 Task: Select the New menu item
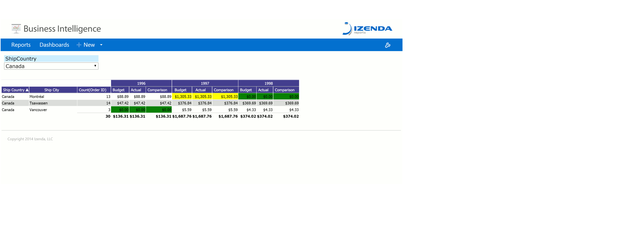(x=89, y=45)
